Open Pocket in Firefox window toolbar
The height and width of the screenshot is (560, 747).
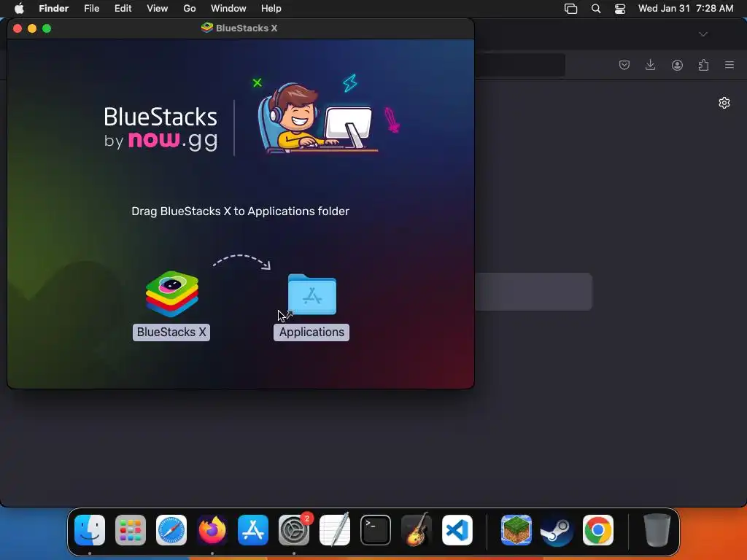tap(624, 65)
